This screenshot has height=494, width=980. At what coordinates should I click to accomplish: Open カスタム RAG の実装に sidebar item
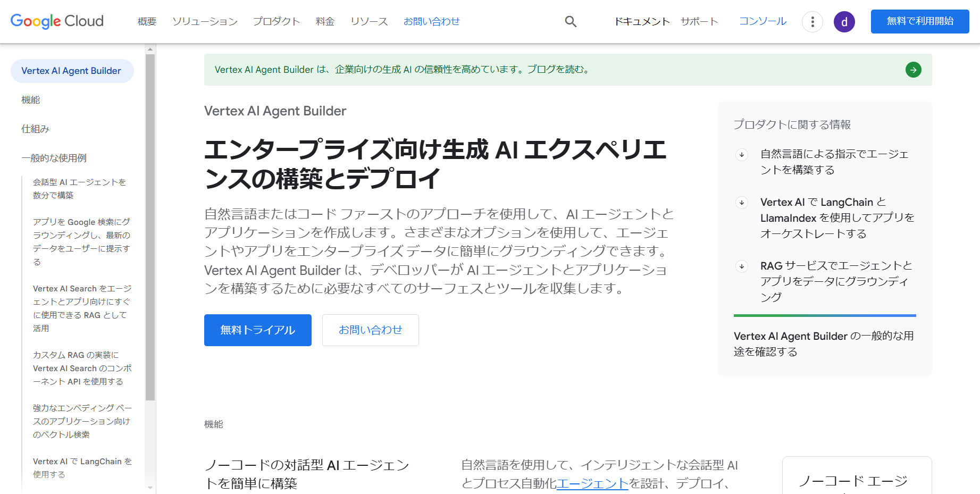tap(82, 368)
